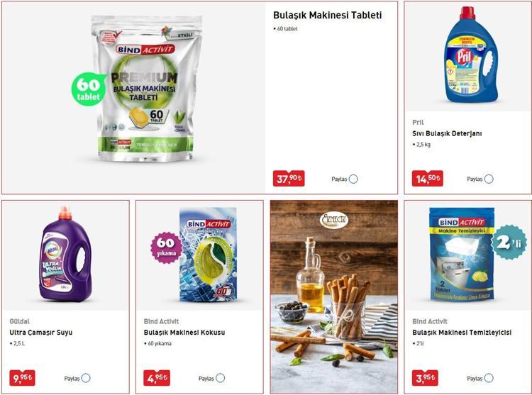The width and height of the screenshot is (532, 395).
Task: Open the Bulaşık Makinesi Tableti title
Action: click(328, 16)
